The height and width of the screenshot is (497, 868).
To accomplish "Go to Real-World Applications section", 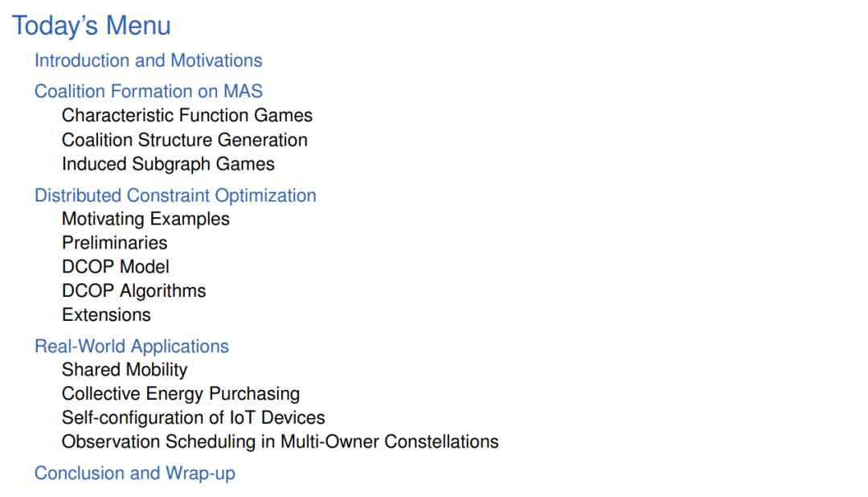I will click(x=132, y=347).
